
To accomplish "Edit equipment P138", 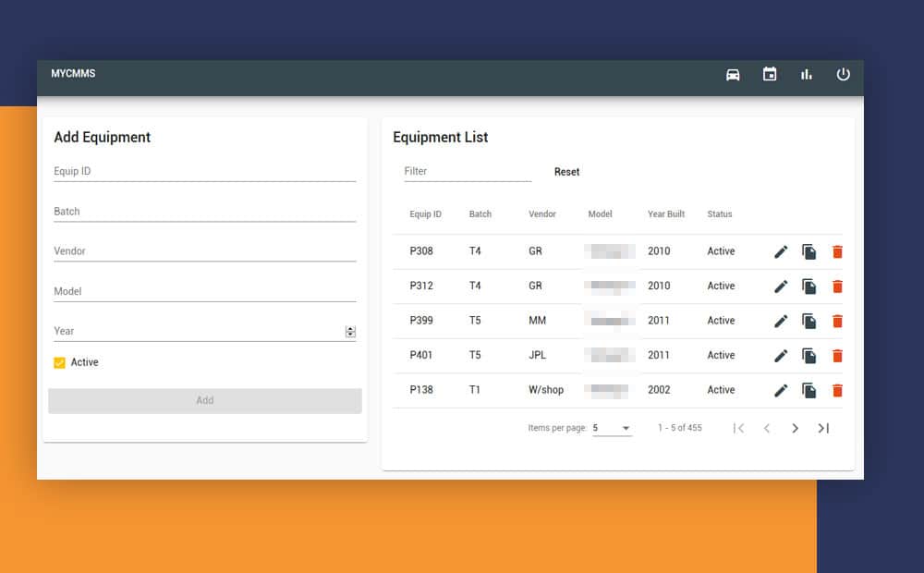I will point(781,391).
